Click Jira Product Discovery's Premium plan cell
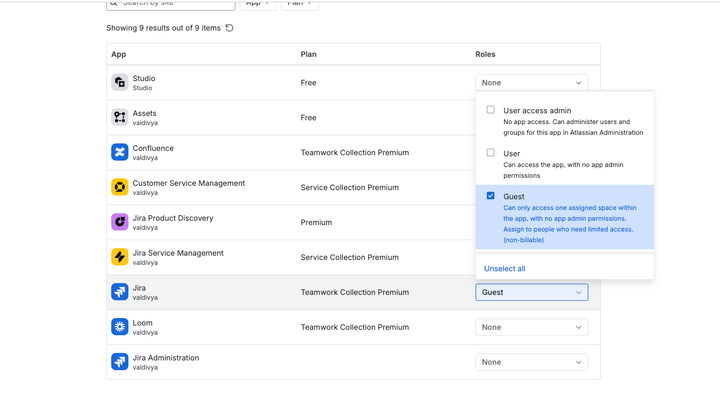Viewport: 720px width, 405px height. pos(316,222)
